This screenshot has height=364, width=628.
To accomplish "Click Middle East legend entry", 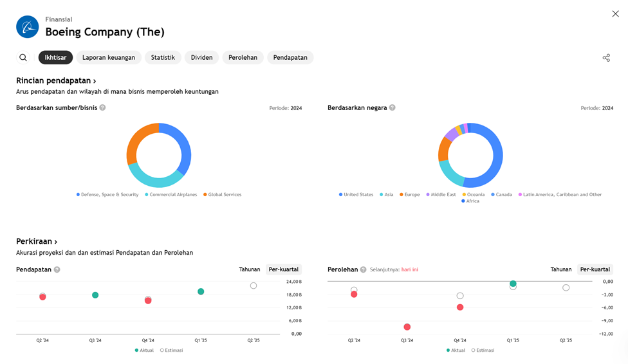I will [x=441, y=195].
